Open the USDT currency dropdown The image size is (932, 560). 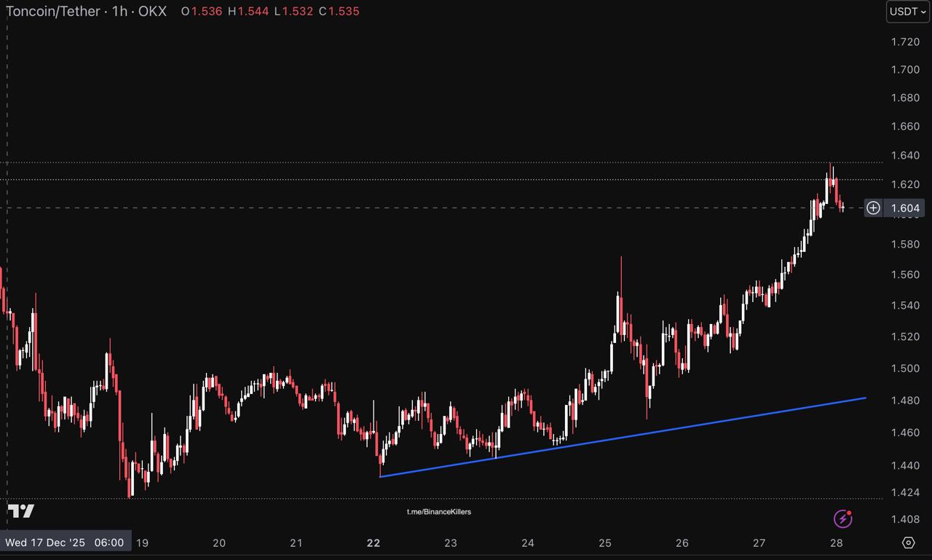(907, 12)
